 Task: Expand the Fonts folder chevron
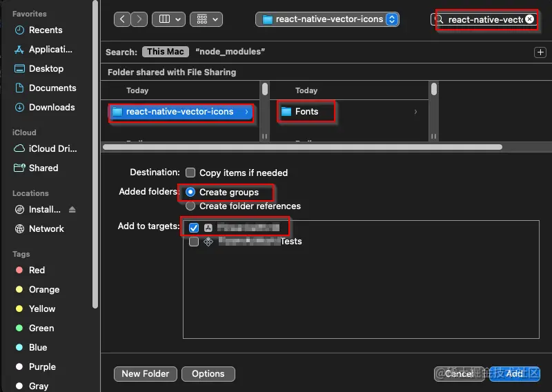click(x=416, y=112)
